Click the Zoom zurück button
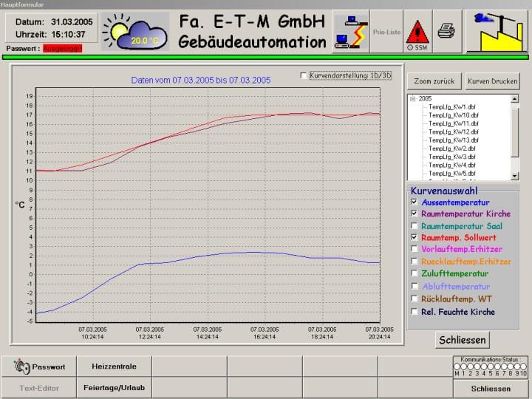 (x=434, y=81)
